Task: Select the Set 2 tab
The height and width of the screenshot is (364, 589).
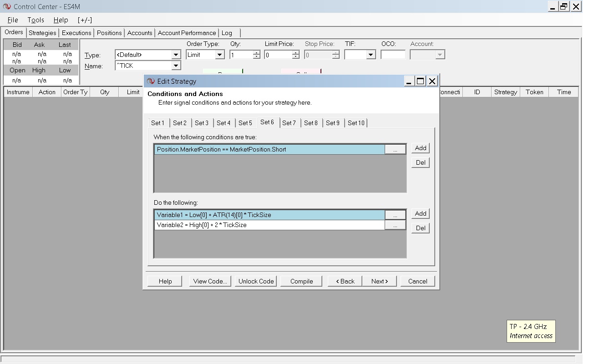Action: (x=180, y=123)
